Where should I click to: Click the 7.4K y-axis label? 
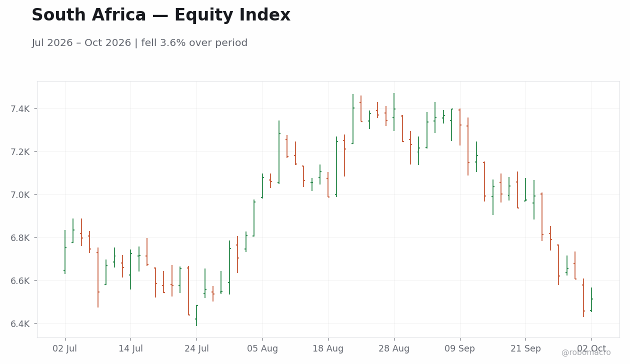20,109
